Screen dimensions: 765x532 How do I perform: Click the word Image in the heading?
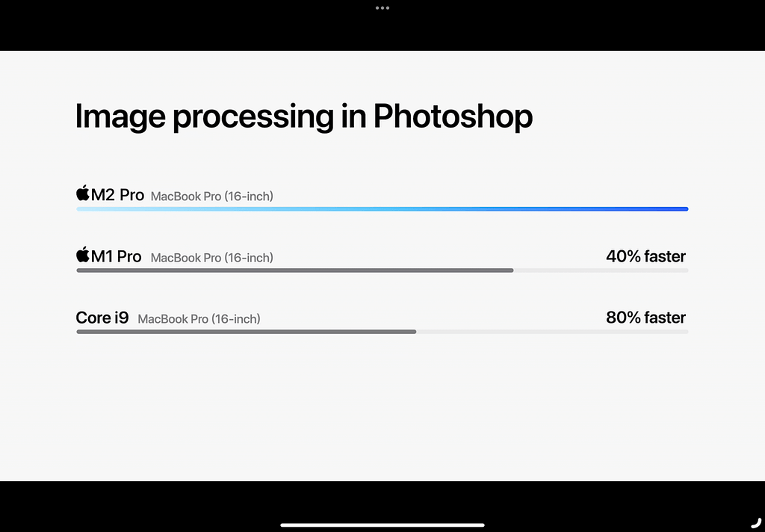click(x=120, y=117)
